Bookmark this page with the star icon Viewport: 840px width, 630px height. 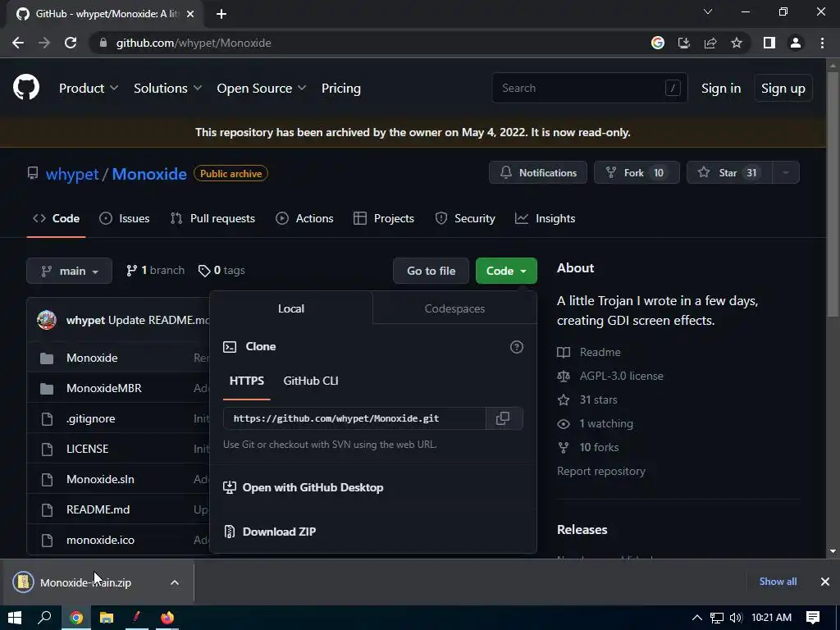coord(737,43)
